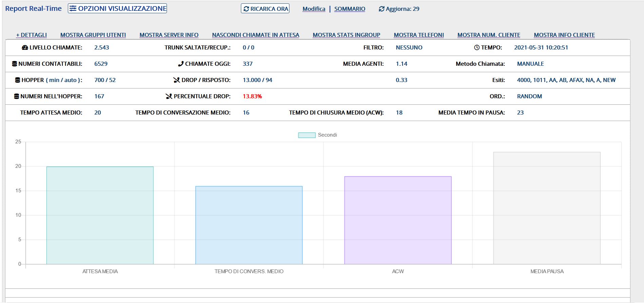Click calls today value 337
Image resolution: width=644 pixels, height=303 pixels.
coord(248,64)
